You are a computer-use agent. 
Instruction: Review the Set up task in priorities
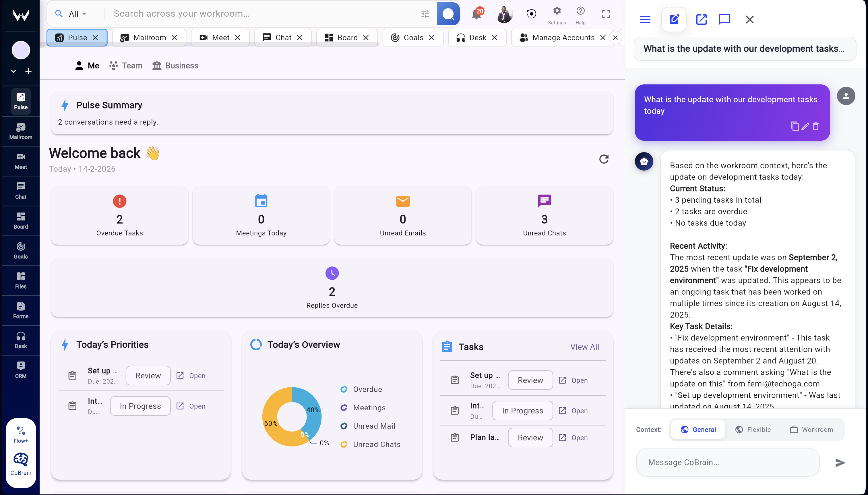pos(148,375)
